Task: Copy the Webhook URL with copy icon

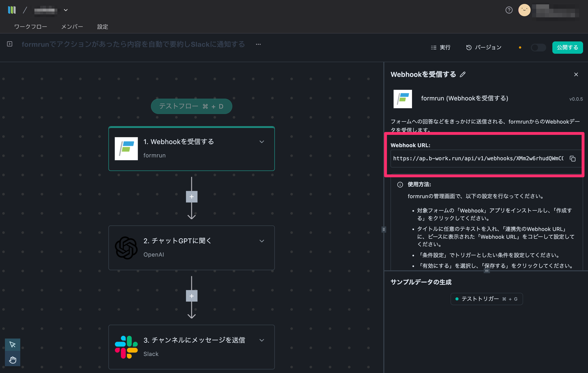Action: pos(572,159)
